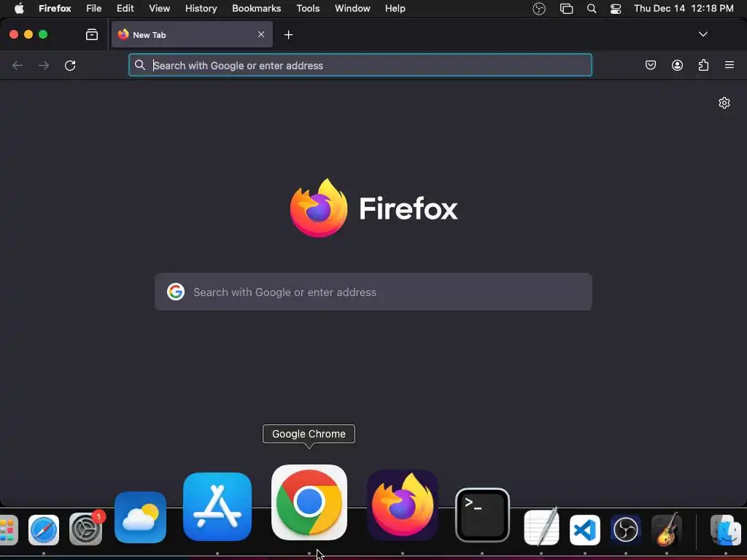Screen dimensions: 747x560
Task: Open the Tools menu
Action: (308, 9)
